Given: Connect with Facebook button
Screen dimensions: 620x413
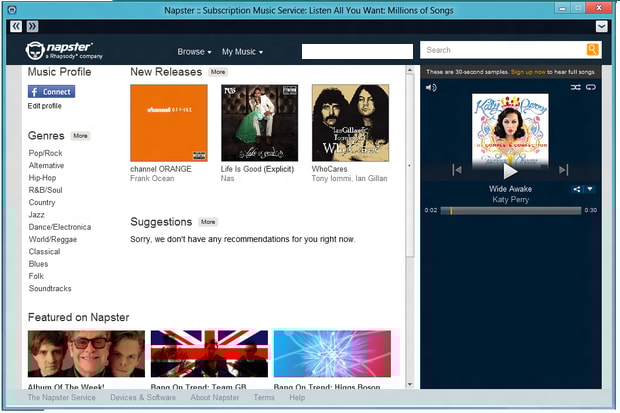Looking at the screenshot, I should click(x=51, y=92).
